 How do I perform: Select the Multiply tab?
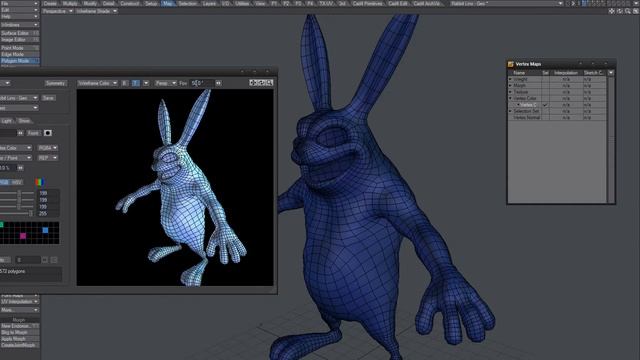pyautogui.click(x=70, y=3)
